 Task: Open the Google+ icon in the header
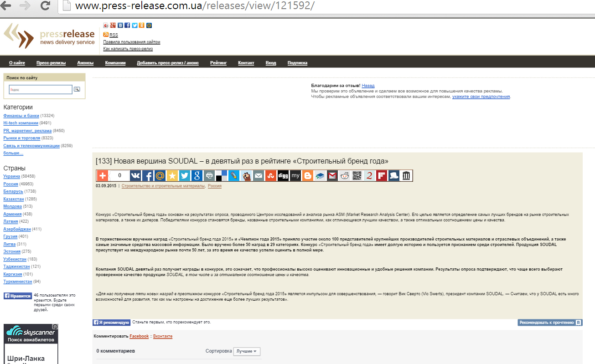pos(113,26)
